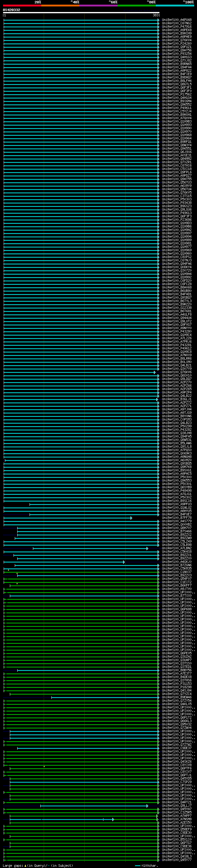This screenshot has height=868, width=197.
Task: Open hit UniRef100_A4PU48
Action: pos(177,20)
